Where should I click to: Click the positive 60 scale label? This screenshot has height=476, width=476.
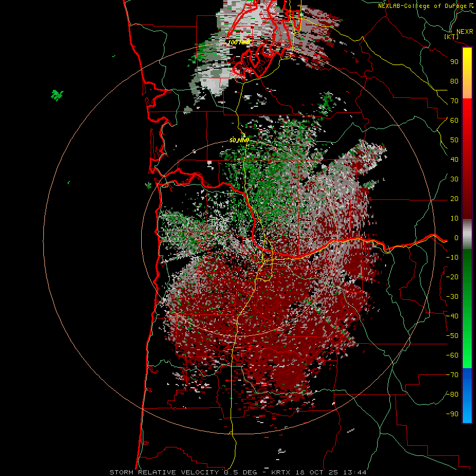tap(454, 120)
